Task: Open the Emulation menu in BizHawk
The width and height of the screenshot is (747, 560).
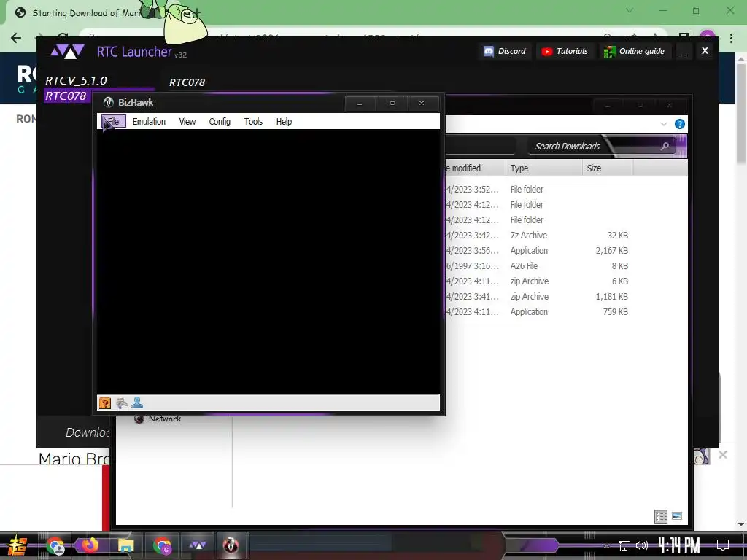Action: click(149, 122)
